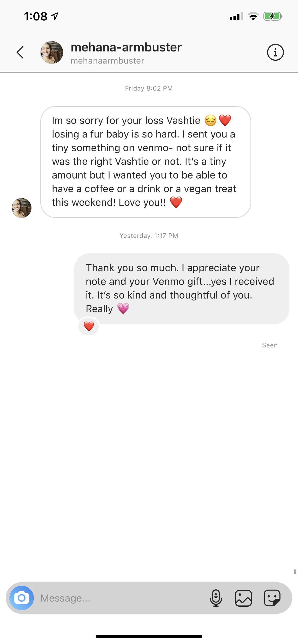The height and width of the screenshot is (644, 298).
Task: Tap the battery status icon
Action: coord(273,17)
